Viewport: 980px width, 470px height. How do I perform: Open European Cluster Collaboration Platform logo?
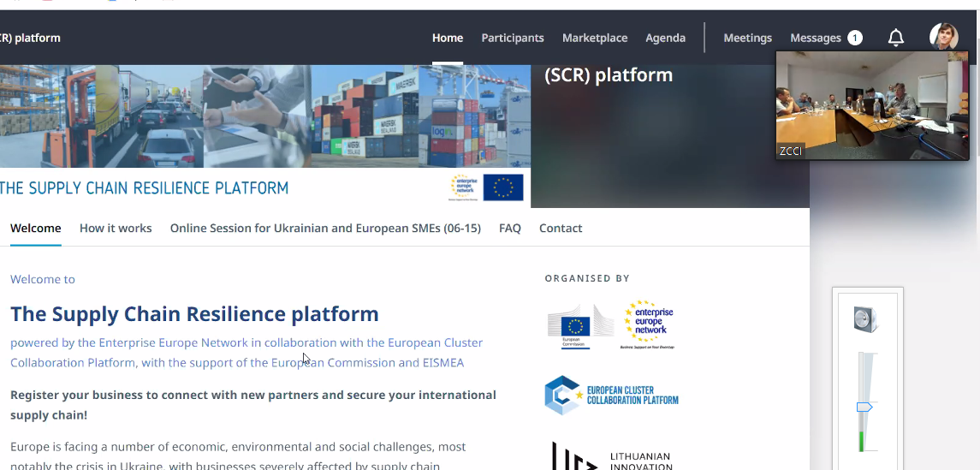(611, 396)
